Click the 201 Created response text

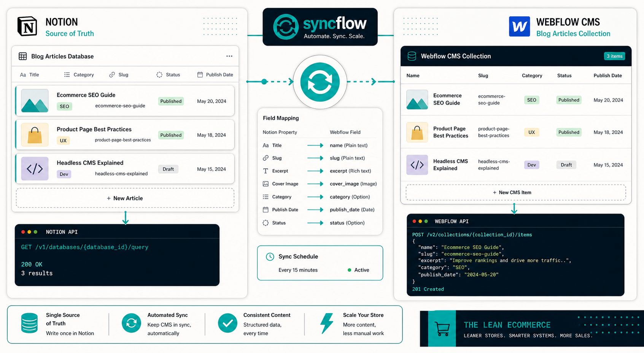428,289
